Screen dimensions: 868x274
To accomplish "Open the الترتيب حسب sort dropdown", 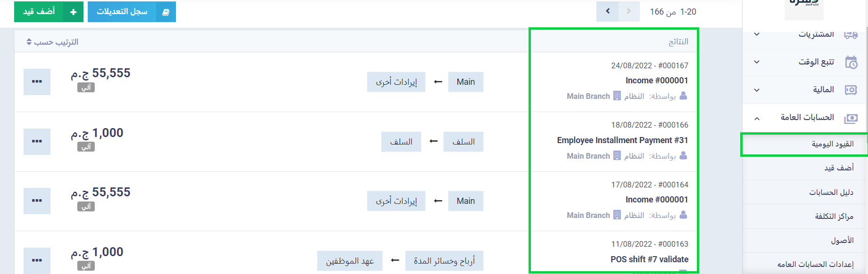I will point(52,42).
